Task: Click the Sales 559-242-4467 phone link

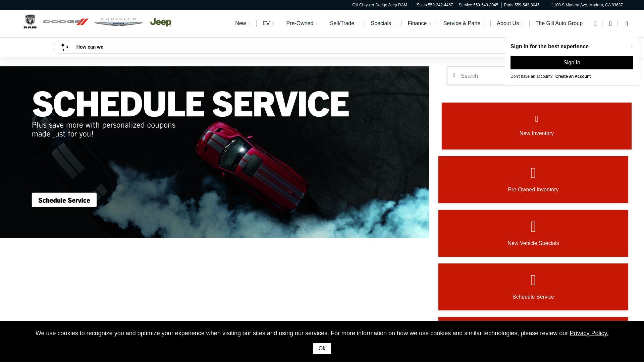Action: point(434,5)
